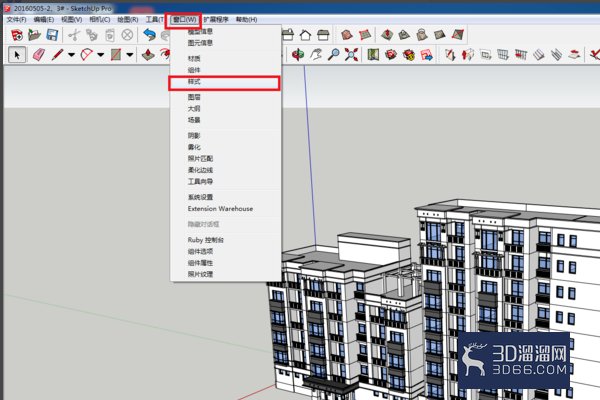Image resolution: width=600 pixels, height=400 pixels.
Task: Click the outlined house view icon
Action: pos(305,35)
